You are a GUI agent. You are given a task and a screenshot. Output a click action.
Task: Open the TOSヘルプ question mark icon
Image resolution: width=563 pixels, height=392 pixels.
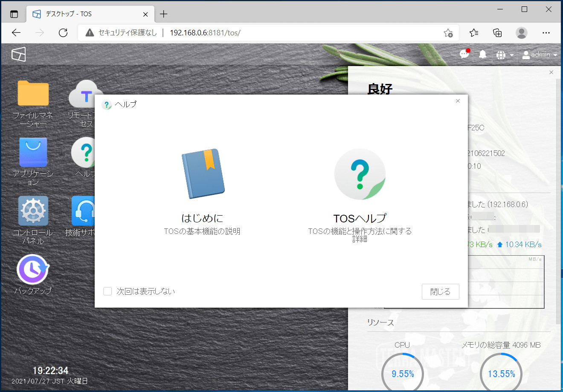click(x=360, y=174)
